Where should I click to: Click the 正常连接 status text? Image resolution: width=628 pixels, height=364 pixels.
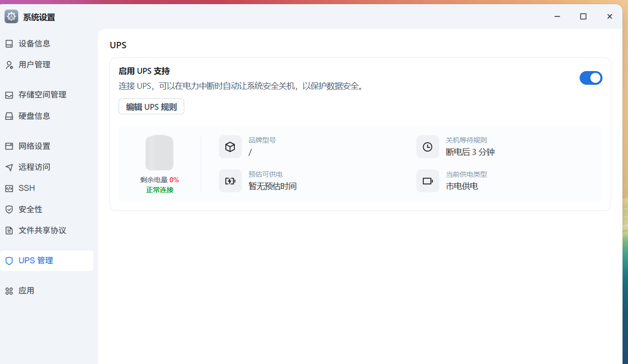click(x=160, y=190)
